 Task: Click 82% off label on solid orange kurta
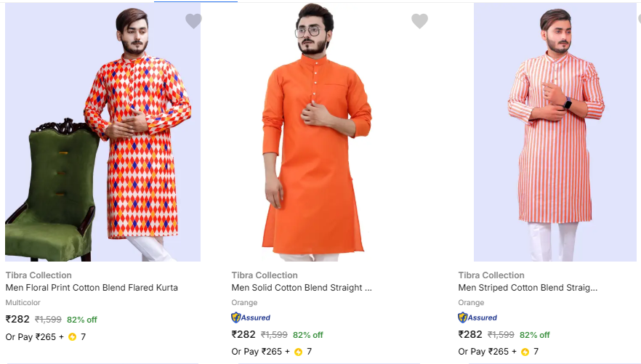tap(308, 335)
